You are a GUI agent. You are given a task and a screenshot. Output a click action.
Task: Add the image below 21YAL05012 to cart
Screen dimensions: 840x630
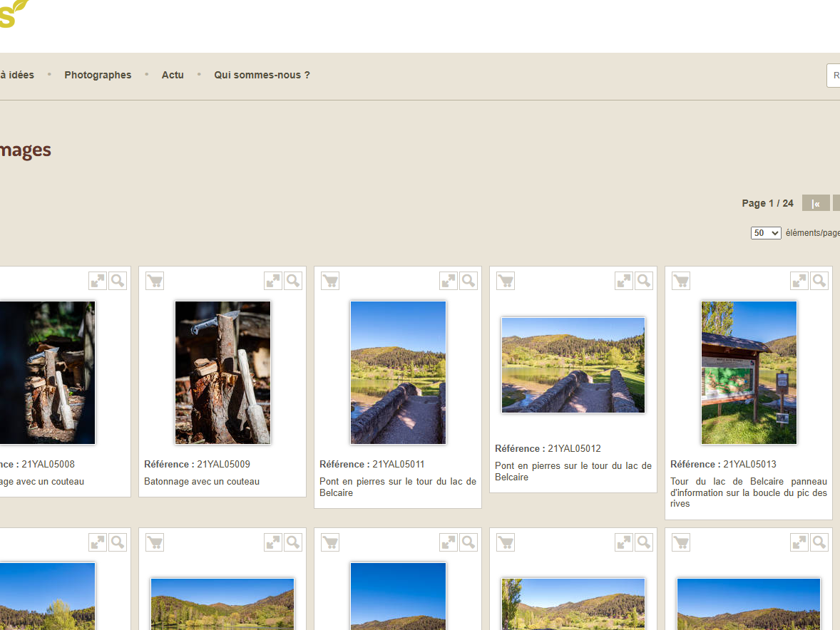[506, 542]
